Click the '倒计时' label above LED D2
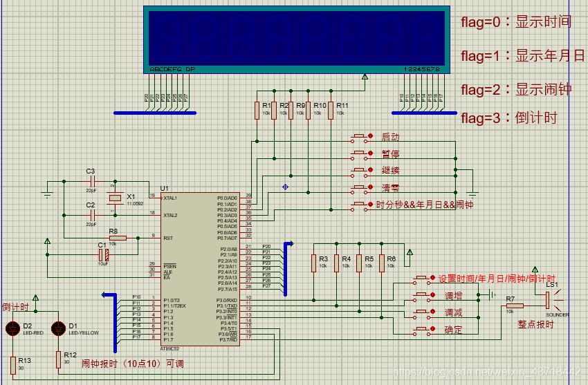This screenshot has height=385, width=588. 15,307
